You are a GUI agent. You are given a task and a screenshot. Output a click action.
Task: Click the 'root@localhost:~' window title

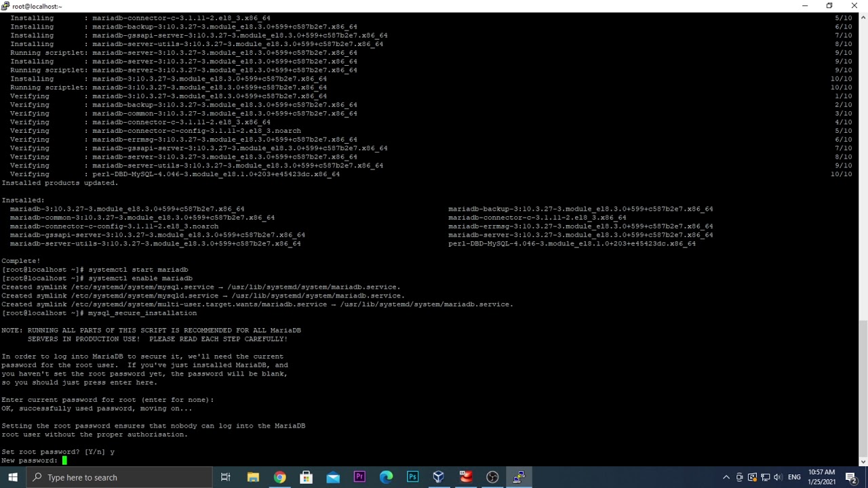[x=37, y=6]
